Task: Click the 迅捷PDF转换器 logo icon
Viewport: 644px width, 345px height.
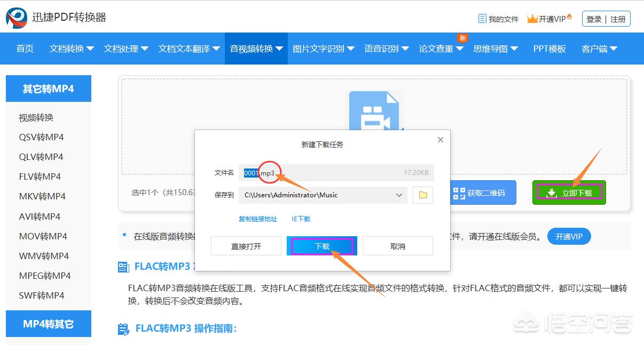Action: [17, 18]
